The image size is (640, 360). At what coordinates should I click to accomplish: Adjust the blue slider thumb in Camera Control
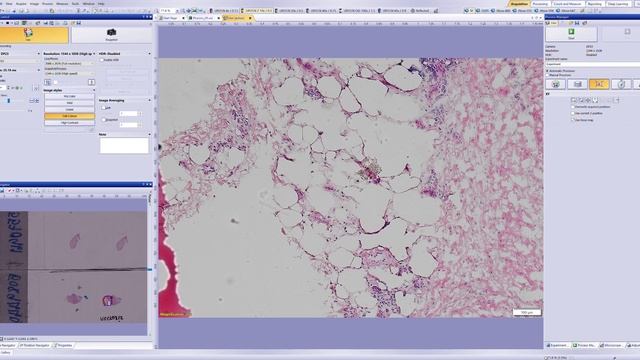tap(9, 100)
